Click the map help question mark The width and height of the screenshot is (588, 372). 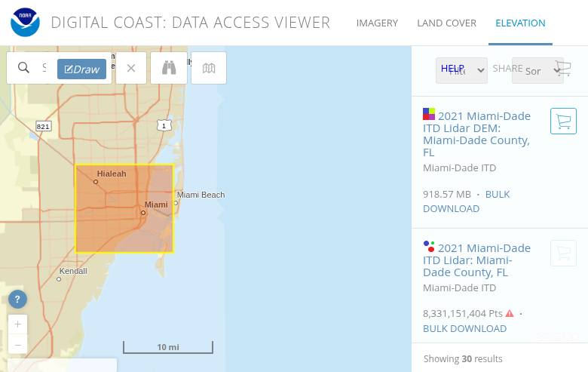coord(17,300)
